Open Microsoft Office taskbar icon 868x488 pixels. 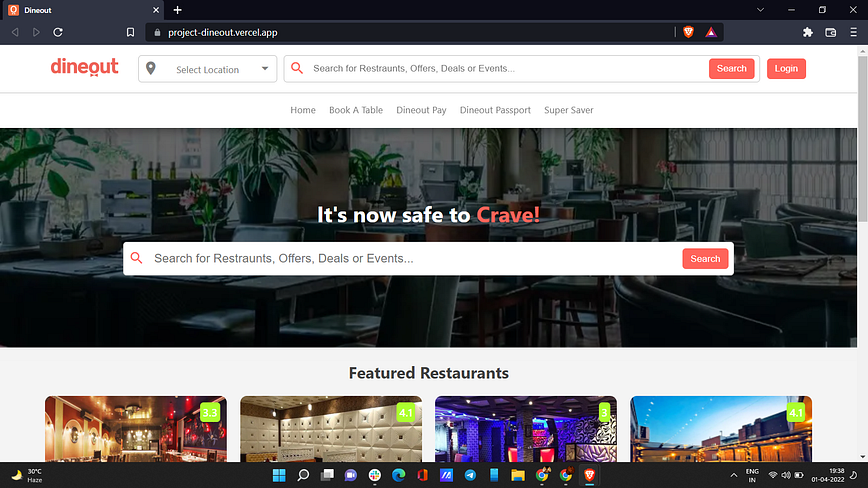click(422, 475)
